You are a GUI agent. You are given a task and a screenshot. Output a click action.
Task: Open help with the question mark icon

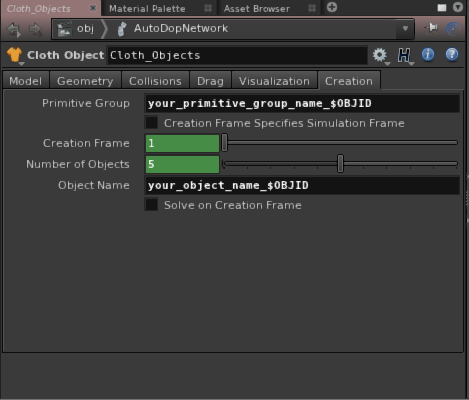click(x=452, y=55)
